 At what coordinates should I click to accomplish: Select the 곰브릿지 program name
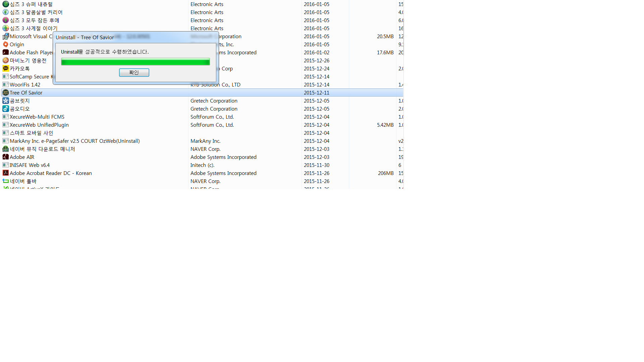(20, 101)
